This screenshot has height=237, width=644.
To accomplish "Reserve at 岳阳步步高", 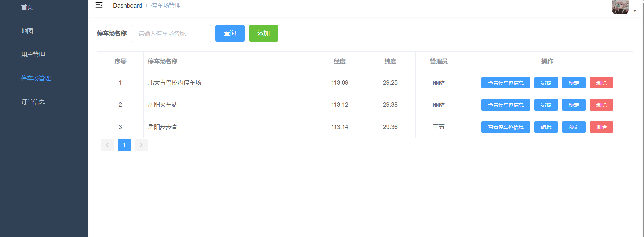I will (573, 127).
